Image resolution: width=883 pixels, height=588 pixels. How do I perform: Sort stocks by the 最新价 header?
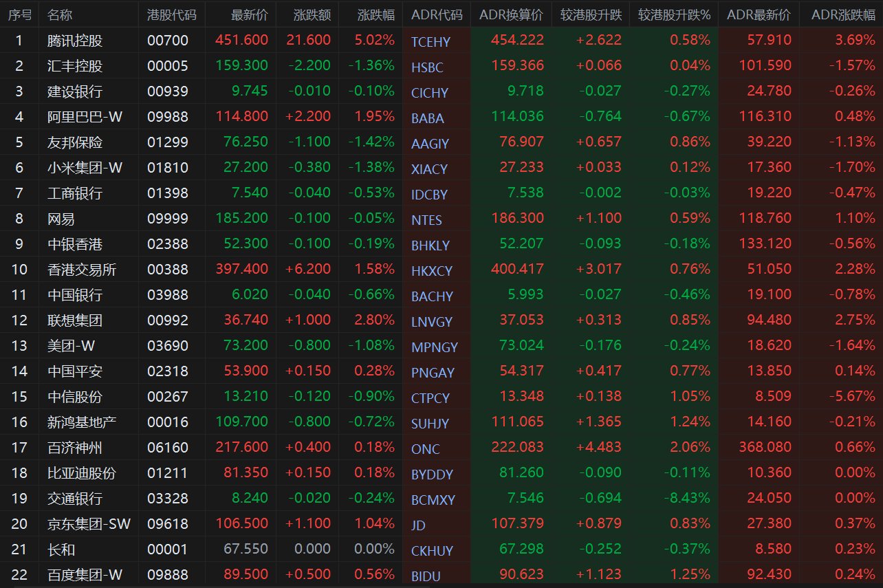coord(250,14)
